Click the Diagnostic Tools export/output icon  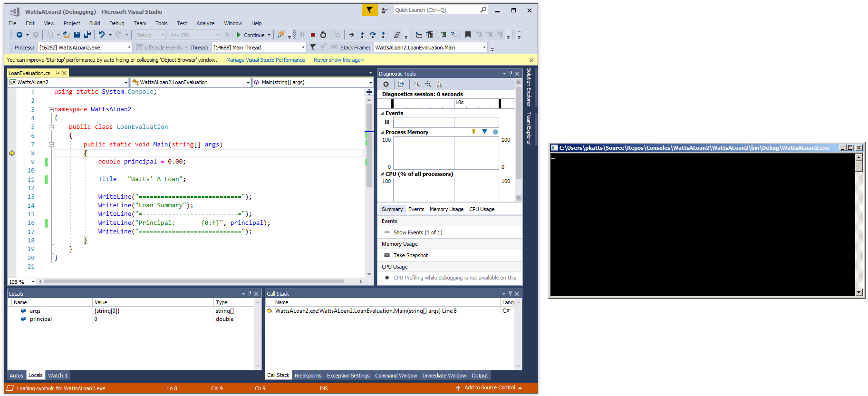tap(401, 84)
